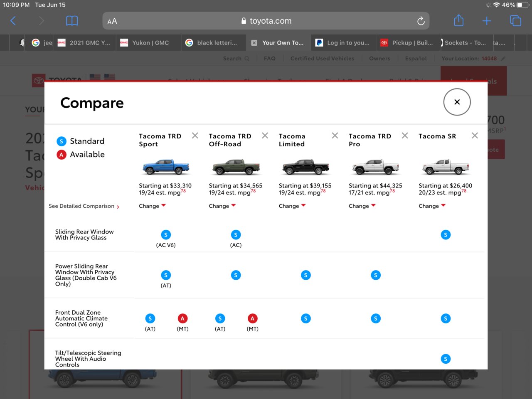Viewport: 532px width, 399px height.
Task: Open Change dropdown under Tacoma SR
Action: (x=432, y=206)
